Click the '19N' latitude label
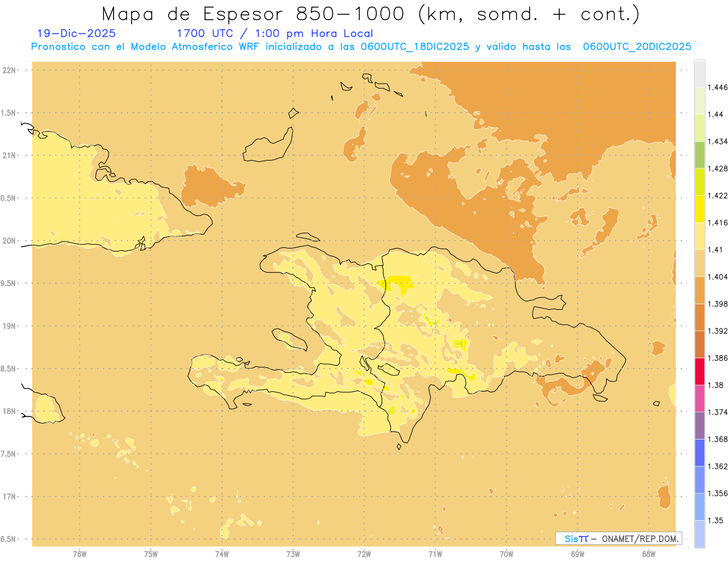Screen dimensions: 728x562 point(9,326)
